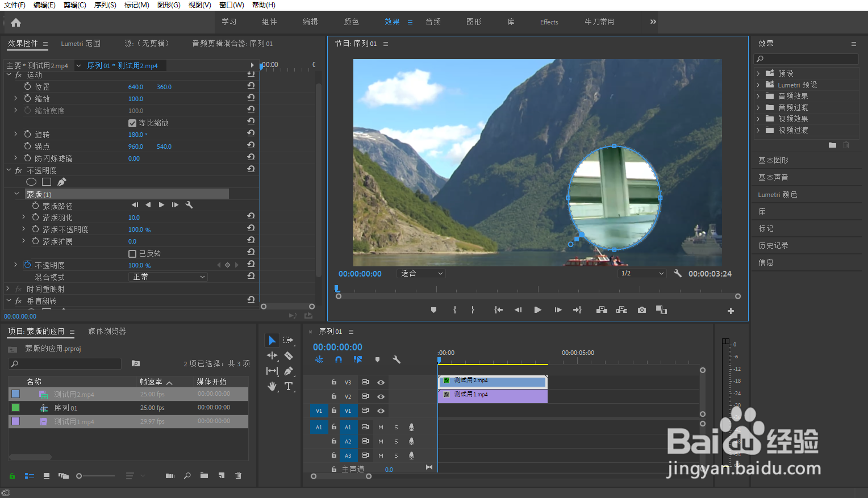This screenshot has width=868, height=498.
Task: Toggle animation stopwatch for 蒙版羽化
Action: pos(35,217)
